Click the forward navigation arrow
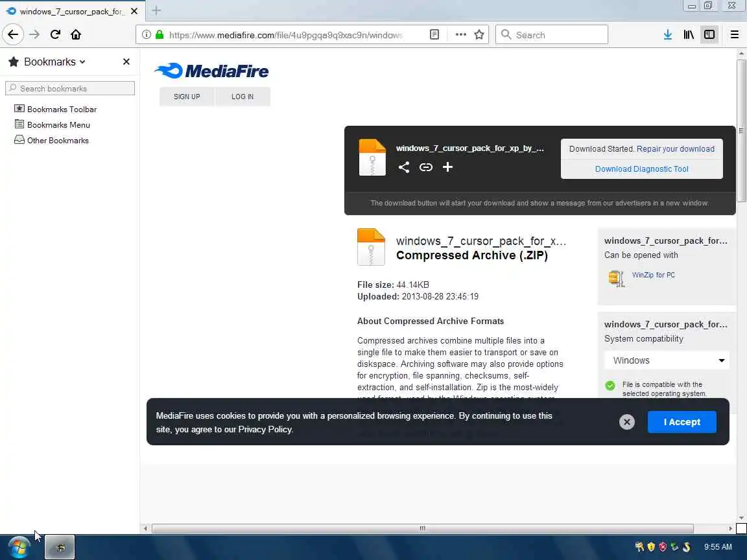 point(34,34)
